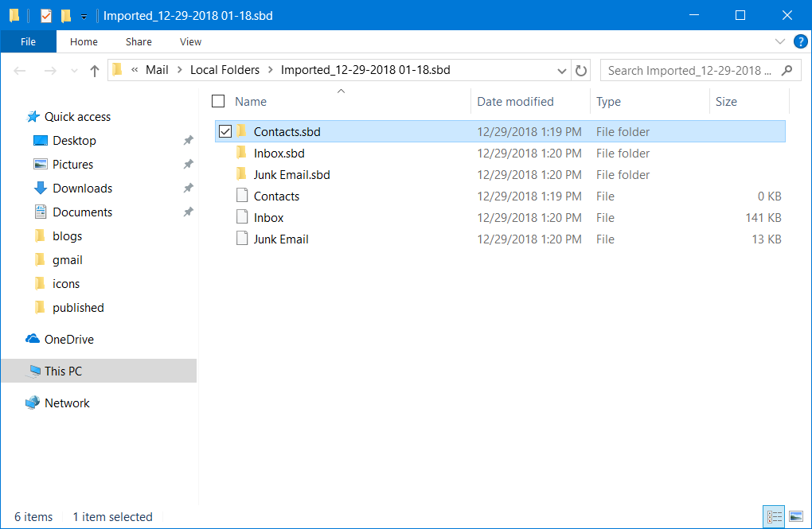The image size is (812, 529).
Task: Toggle the select-all checkbox in header
Action: click(218, 101)
